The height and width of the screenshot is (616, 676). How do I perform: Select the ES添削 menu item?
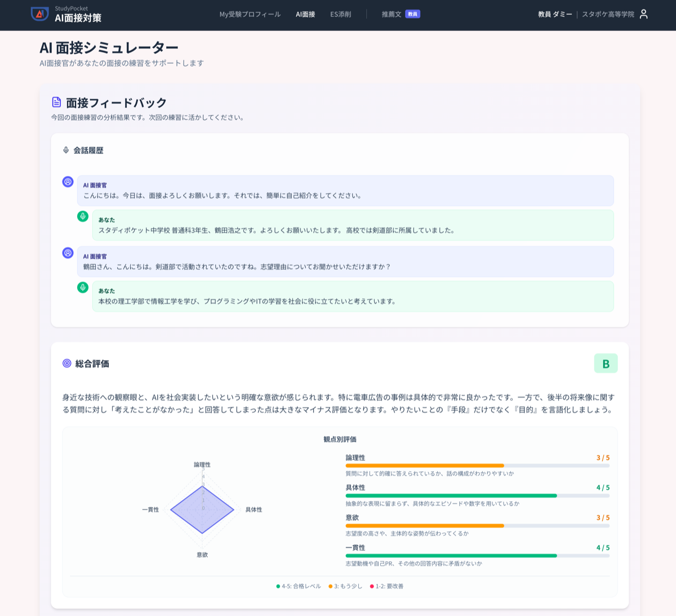pos(341,15)
